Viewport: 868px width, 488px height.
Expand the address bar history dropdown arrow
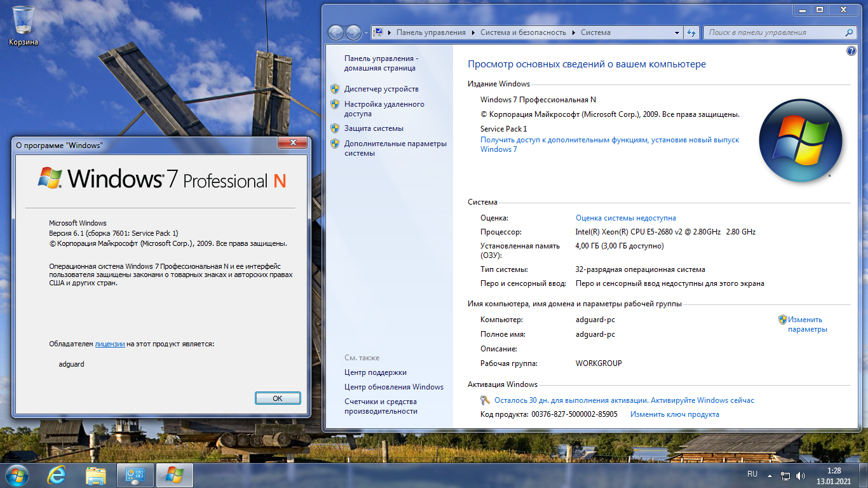pos(677,32)
